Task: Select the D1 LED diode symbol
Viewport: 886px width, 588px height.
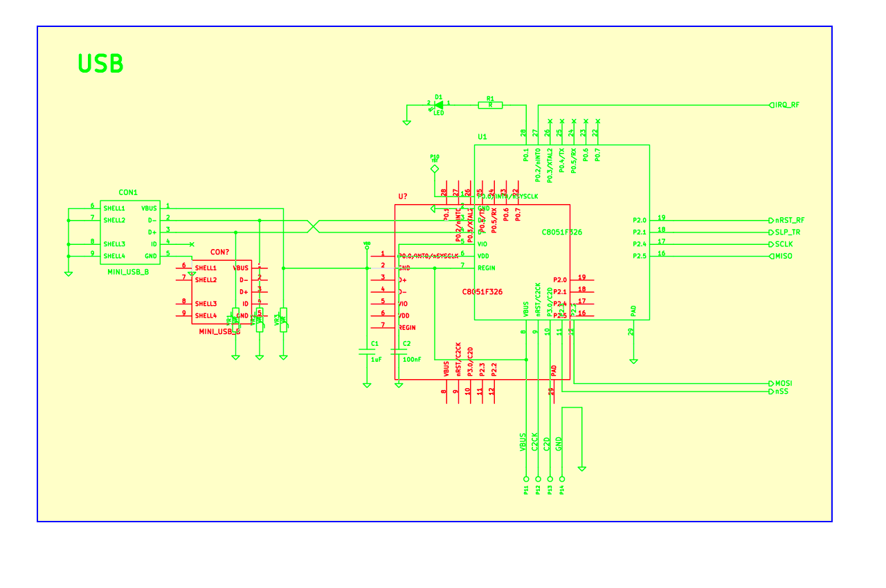Action: coord(437,105)
